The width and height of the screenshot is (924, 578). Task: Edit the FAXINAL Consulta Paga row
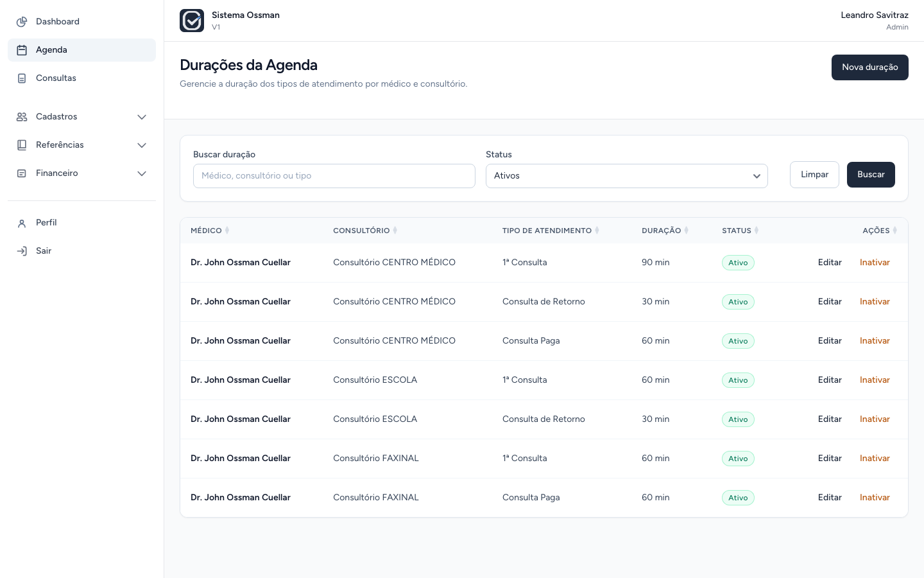pyautogui.click(x=830, y=498)
